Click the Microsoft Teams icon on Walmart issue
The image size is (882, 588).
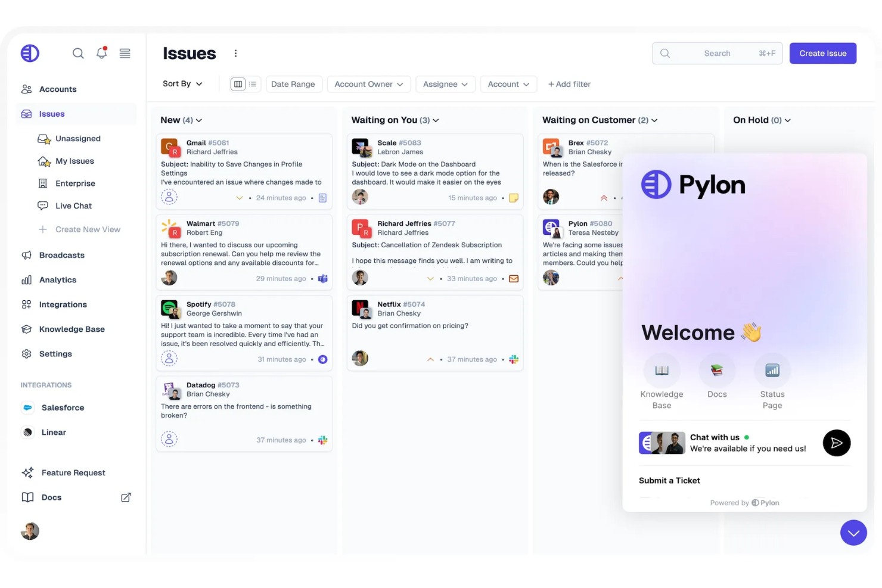point(322,278)
